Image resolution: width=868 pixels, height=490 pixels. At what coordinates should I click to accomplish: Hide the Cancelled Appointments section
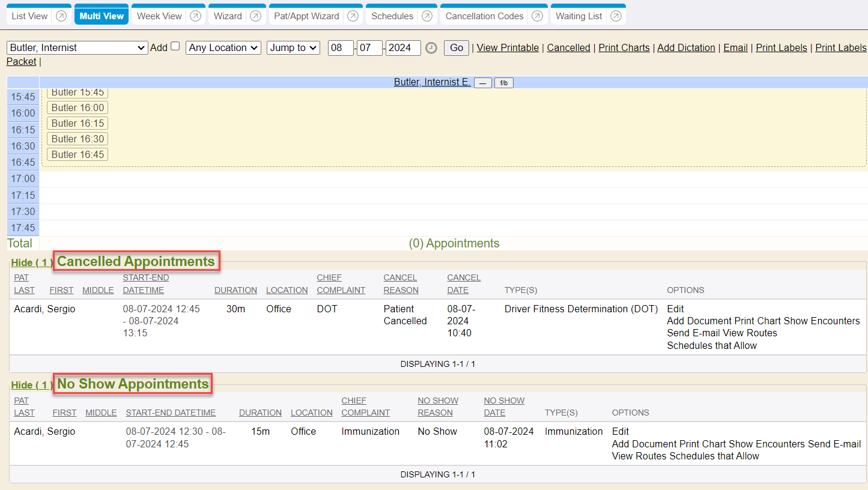coord(31,263)
